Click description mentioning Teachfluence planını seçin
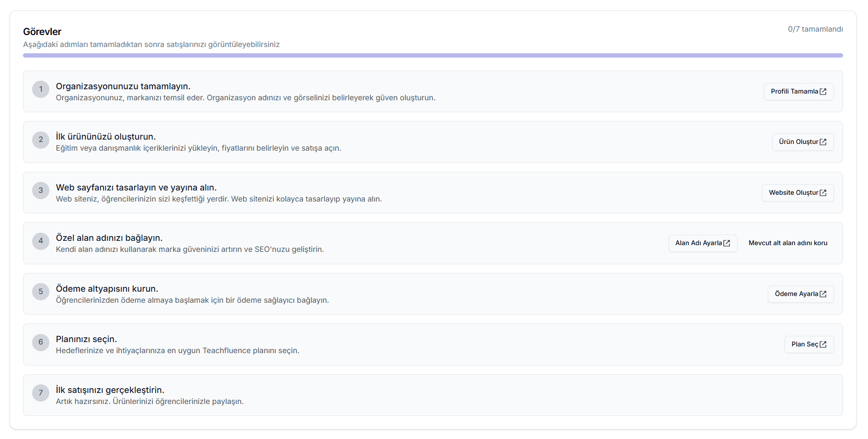The height and width of the screenshot is (439, 868). click(x=177, y=351)
